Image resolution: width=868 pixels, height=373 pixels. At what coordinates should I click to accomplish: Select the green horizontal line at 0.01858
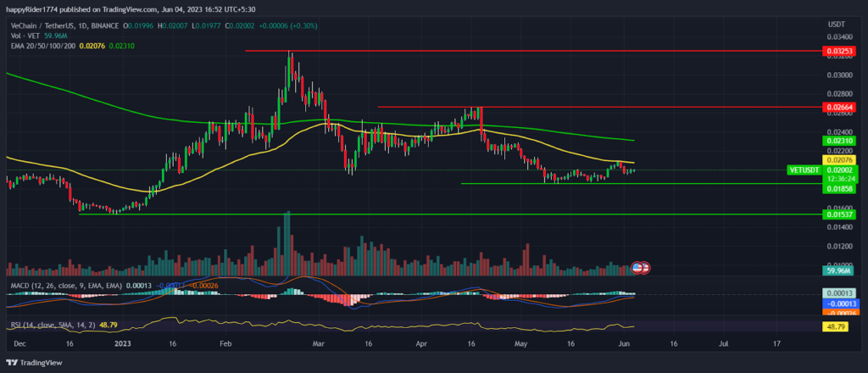pos(643,184)
